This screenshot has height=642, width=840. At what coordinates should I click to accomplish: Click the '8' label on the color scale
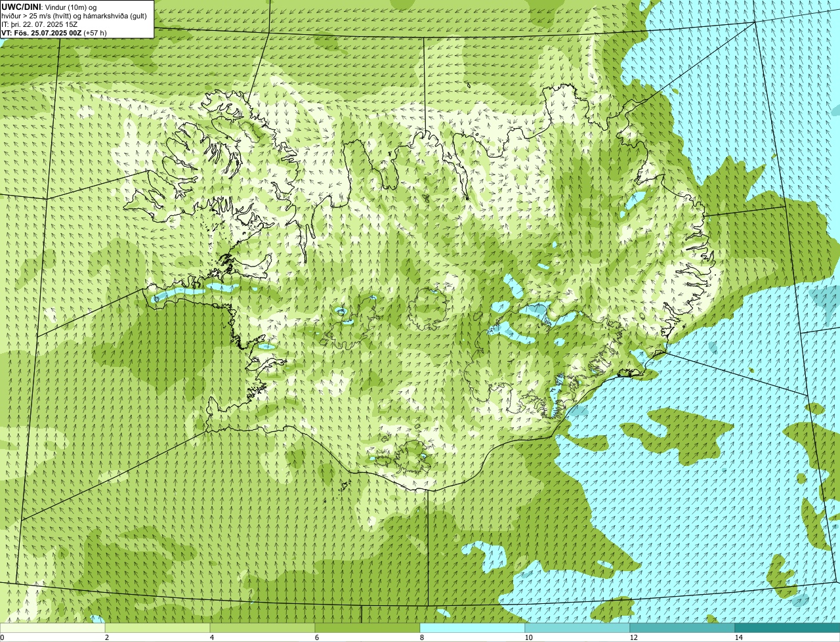(421, 637)
